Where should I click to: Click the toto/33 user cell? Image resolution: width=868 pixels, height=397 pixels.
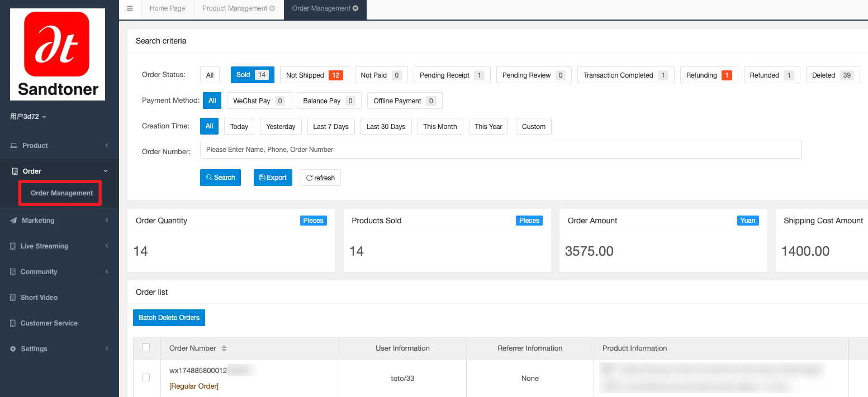tap(402, 378)
